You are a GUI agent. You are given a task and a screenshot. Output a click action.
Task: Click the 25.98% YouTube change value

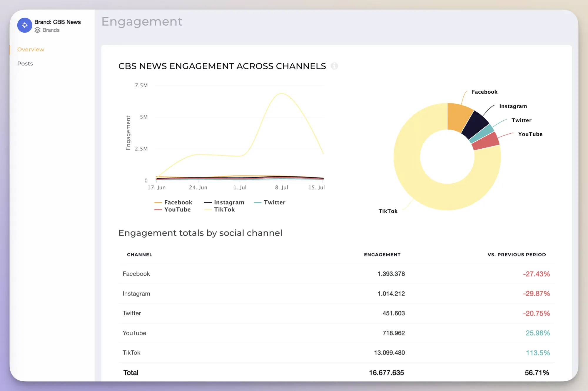(538, 333)
